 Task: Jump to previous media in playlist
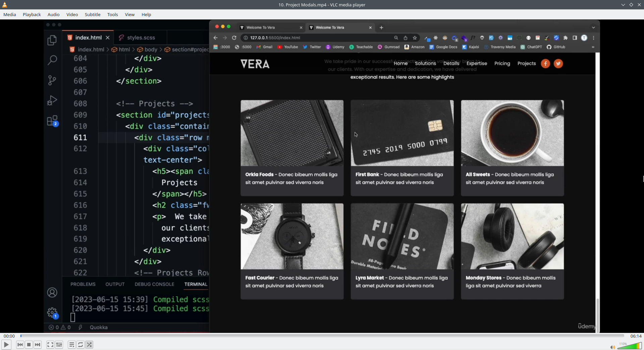tap(20, 345)
